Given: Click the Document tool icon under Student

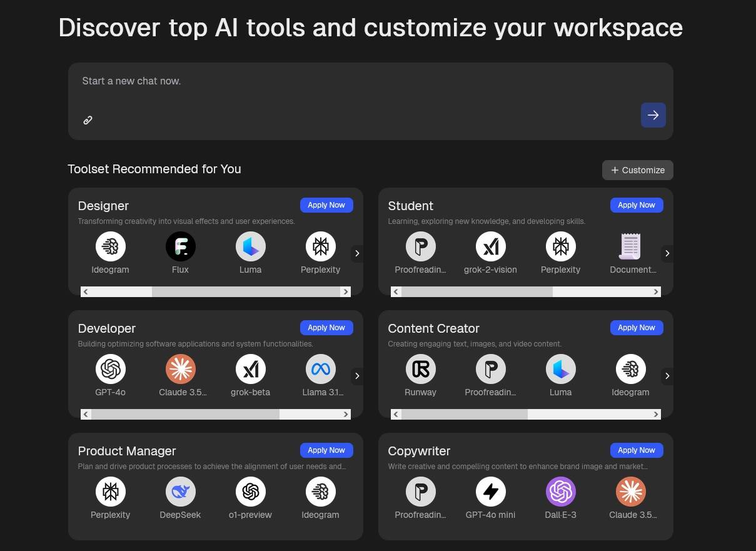Looking at the screenshot, I should click(x=630, y=247).
